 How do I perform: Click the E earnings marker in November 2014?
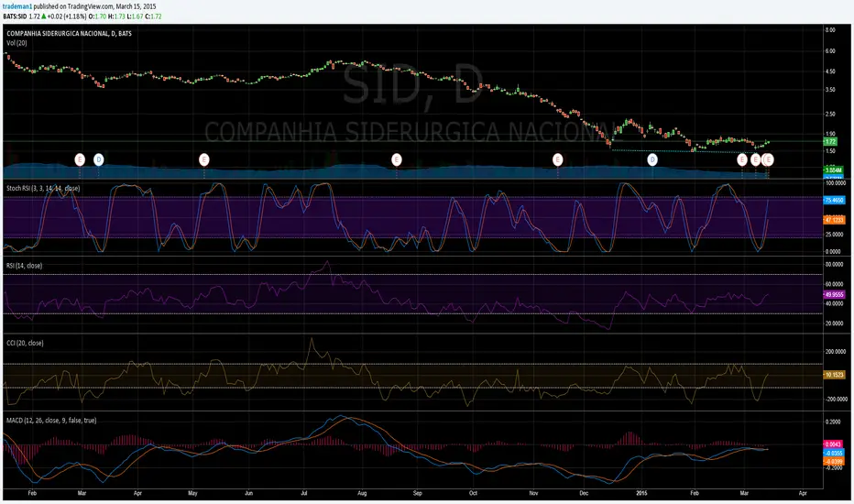point(558,159)
